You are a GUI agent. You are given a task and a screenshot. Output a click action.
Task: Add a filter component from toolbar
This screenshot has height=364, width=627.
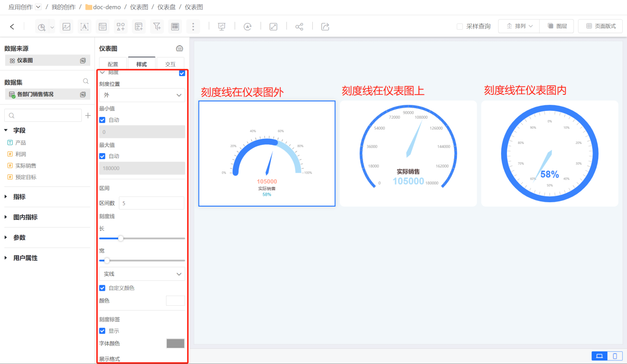[x=157, y=27]
